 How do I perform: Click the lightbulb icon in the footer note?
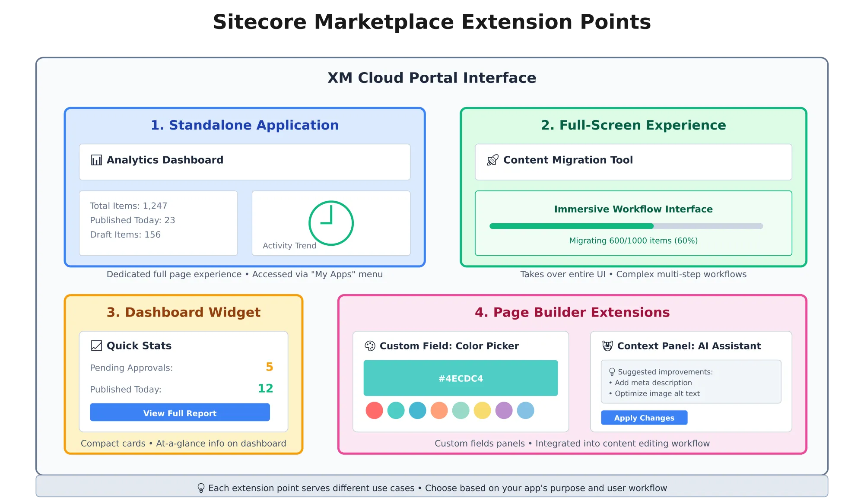[201, 488]
